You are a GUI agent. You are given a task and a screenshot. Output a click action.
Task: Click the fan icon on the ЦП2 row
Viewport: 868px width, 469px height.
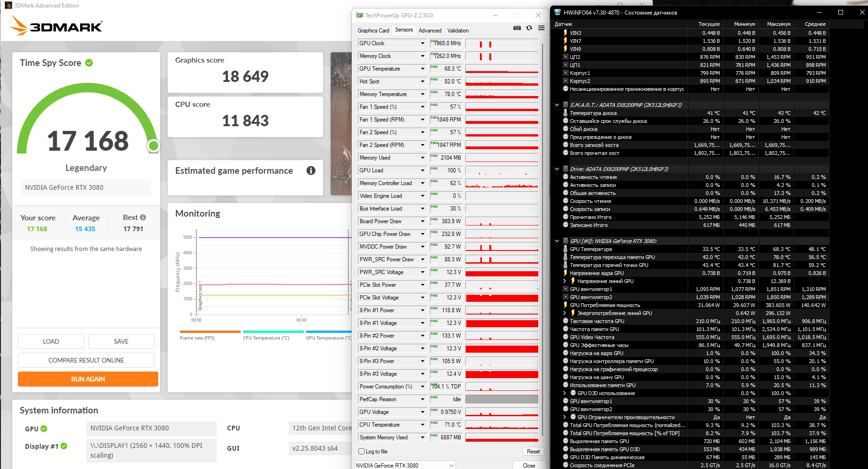[566, 57]
